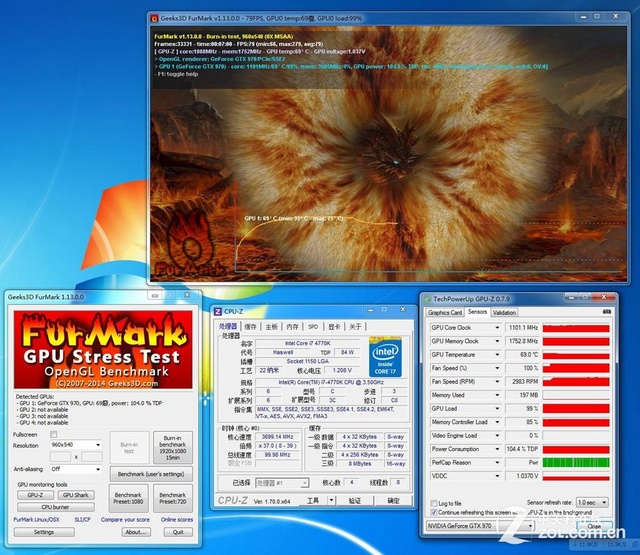Start Burn-in benchmark 1920x1080 15min
The image size is (640, 555).
pos(173,448)
